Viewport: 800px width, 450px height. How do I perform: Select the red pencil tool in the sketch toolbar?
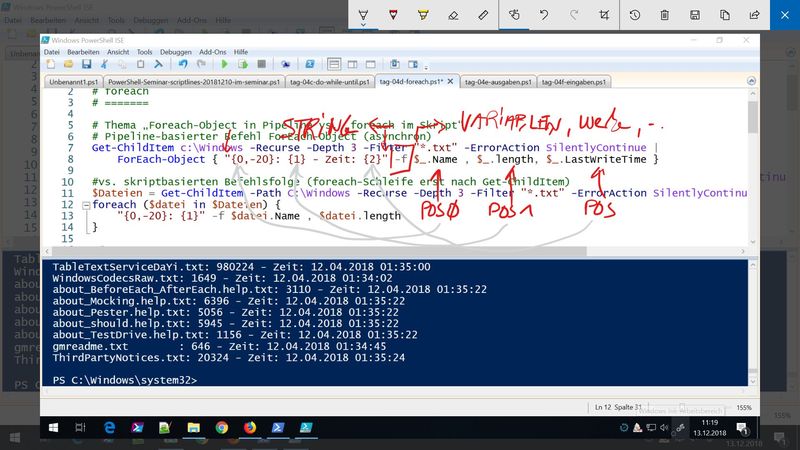click(393, 15)
